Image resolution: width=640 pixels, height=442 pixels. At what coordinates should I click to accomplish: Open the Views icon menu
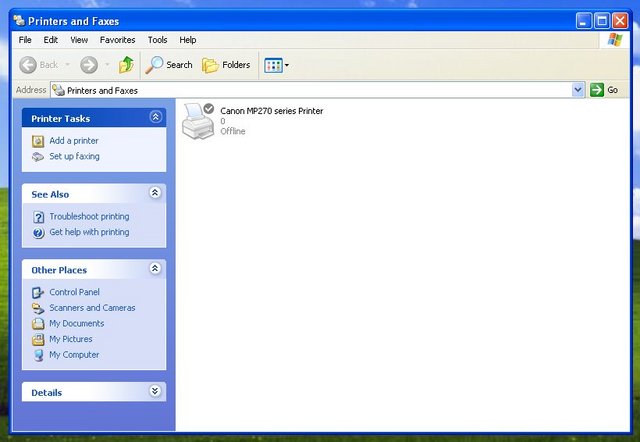click(273, 65)
